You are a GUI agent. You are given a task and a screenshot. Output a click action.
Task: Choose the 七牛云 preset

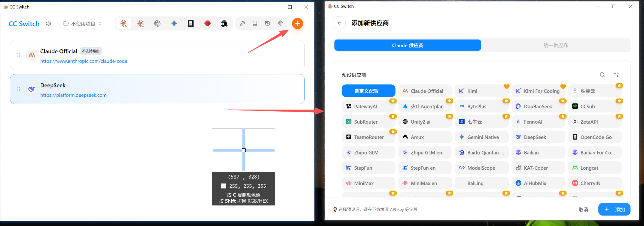click(x=482, y=122)
